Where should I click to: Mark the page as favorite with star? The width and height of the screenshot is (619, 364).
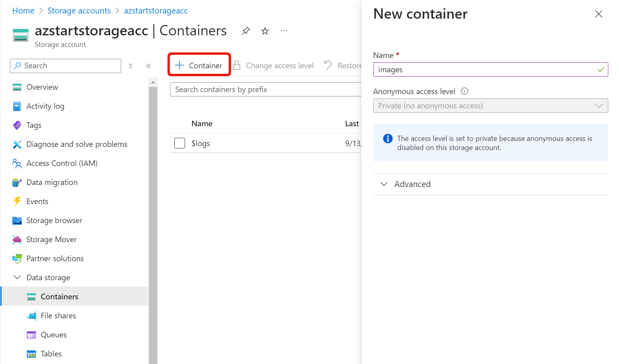(x=265, y=31)
